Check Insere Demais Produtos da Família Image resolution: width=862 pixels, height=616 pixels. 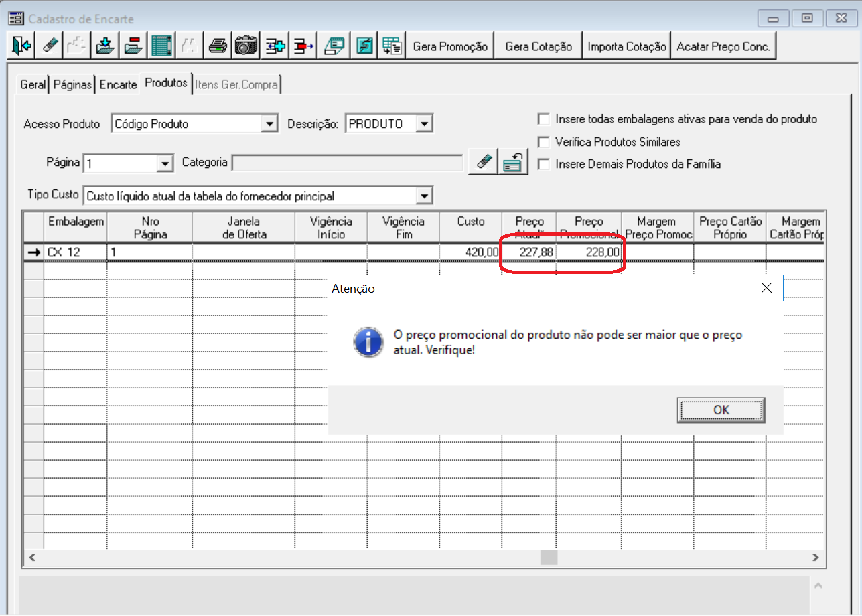543,164
